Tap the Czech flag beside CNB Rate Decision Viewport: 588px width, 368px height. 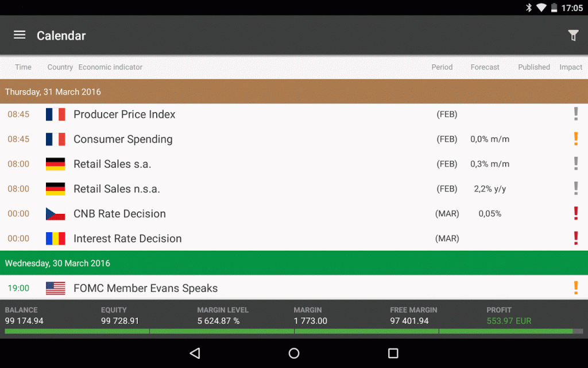tap(56, 213)
